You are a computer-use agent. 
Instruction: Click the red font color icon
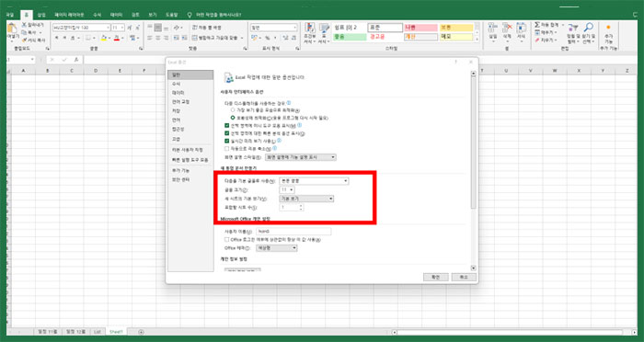click(117, 38)
